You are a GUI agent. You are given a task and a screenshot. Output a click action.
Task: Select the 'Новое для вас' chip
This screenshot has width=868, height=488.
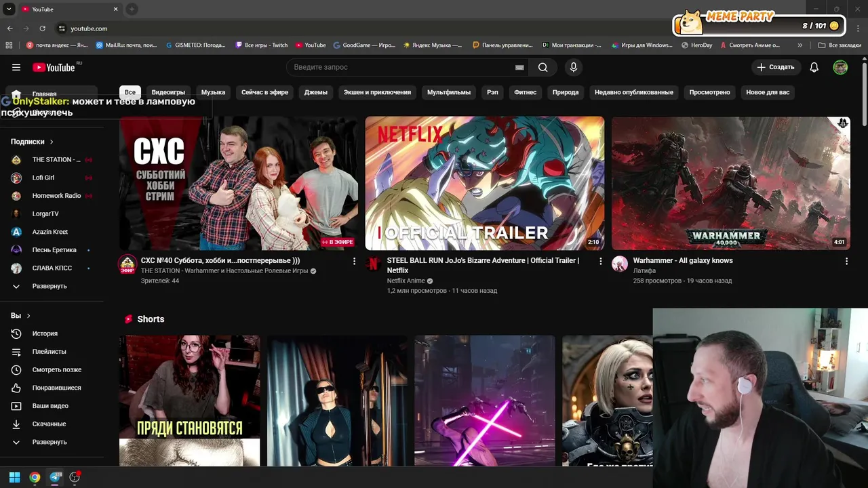(x=768, y=92)
